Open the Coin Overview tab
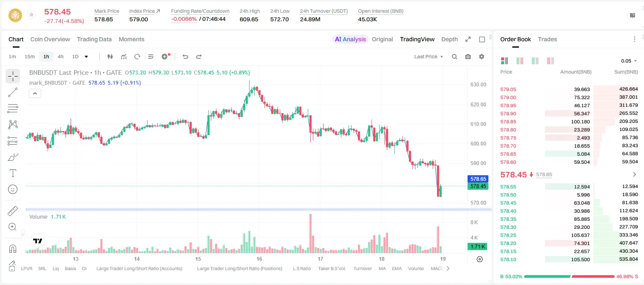Image resolution: width=644 pixels, height=285 pixels. tap(50, 39)
